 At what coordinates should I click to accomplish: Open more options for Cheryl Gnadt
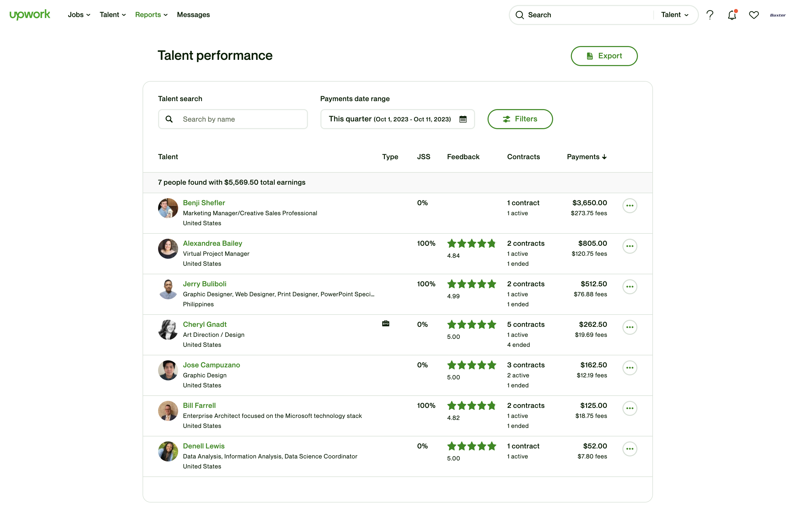click(x=630, y=327)
